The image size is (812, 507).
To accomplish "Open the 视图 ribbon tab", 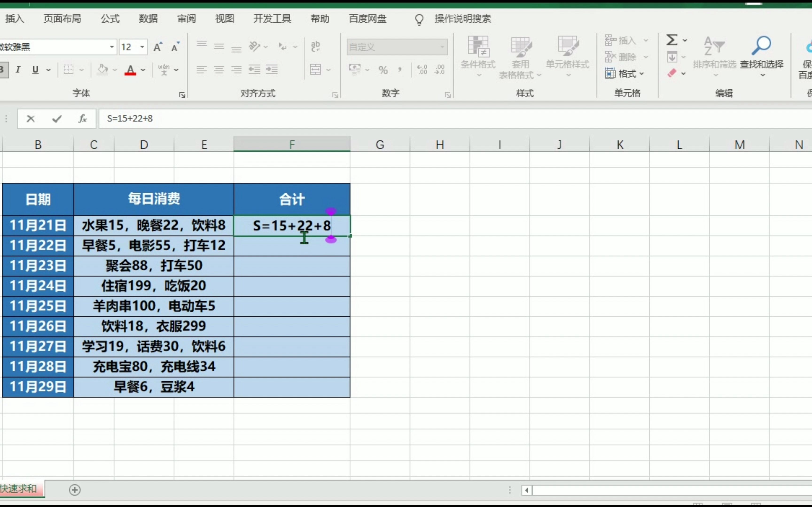I will pos(224,19).
